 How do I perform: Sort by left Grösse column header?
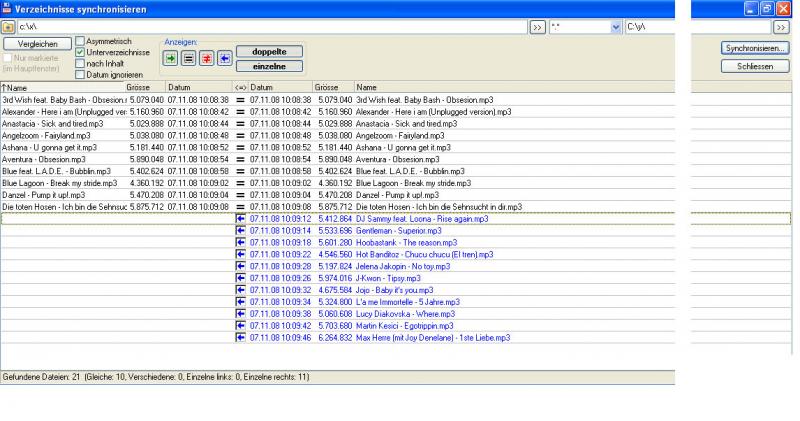point(138,88)
